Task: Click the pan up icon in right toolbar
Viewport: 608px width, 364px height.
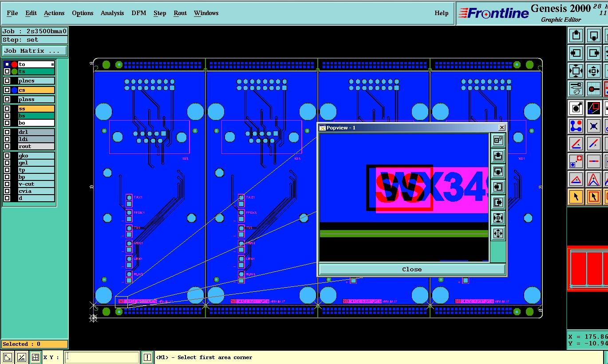Action: point(576,35)
